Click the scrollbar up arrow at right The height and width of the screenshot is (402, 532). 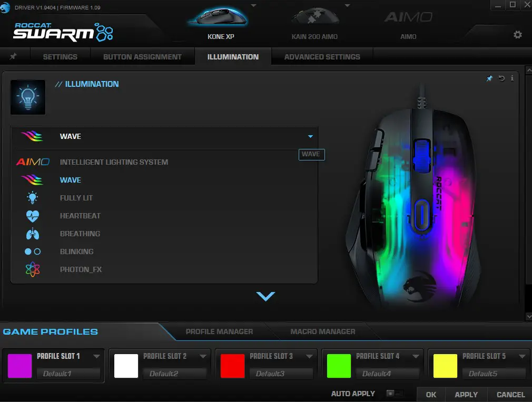pos(529,70)
